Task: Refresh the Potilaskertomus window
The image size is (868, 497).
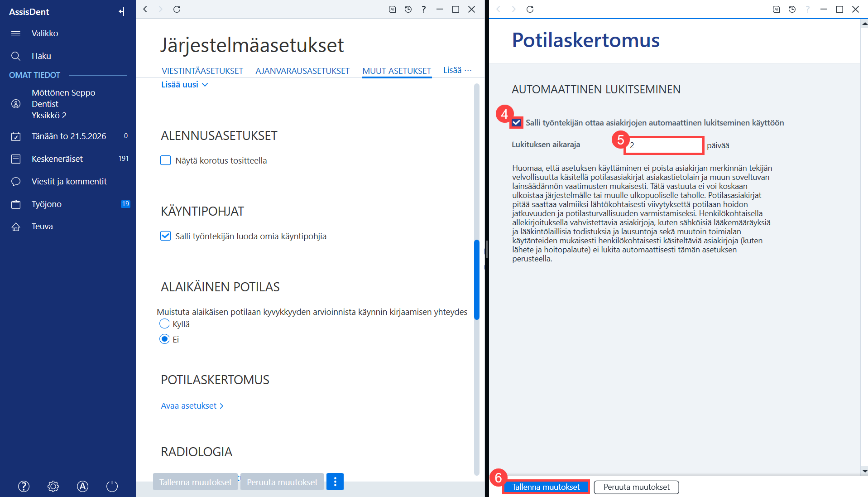Action: 530,9
